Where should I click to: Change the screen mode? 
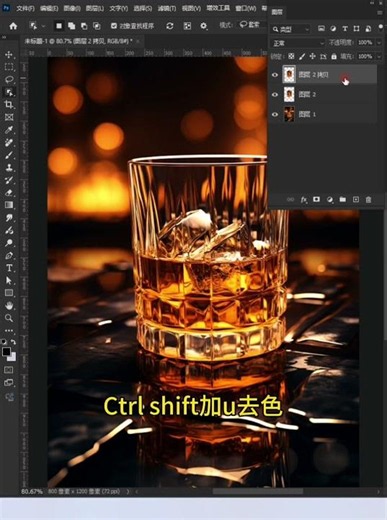point(9,383)
